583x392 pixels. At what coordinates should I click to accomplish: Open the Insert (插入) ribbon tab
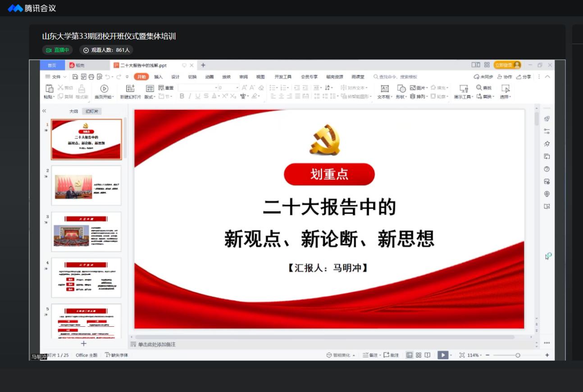tap(158, 77)
